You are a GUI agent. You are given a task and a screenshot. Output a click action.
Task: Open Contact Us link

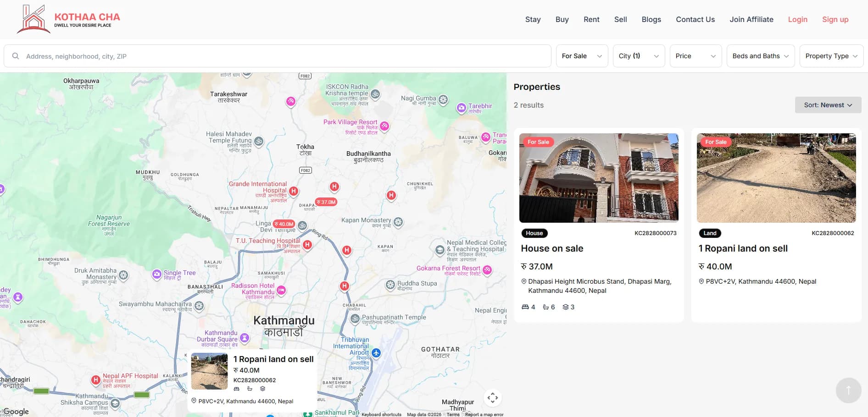pyautogui.click(x=695, y=19)
